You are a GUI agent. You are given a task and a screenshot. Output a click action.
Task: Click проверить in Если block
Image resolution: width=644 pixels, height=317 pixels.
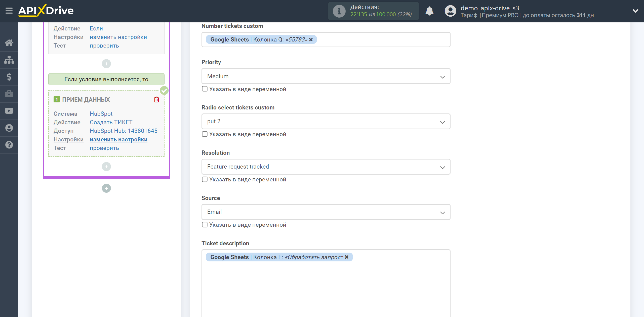[x=104, y=46]
